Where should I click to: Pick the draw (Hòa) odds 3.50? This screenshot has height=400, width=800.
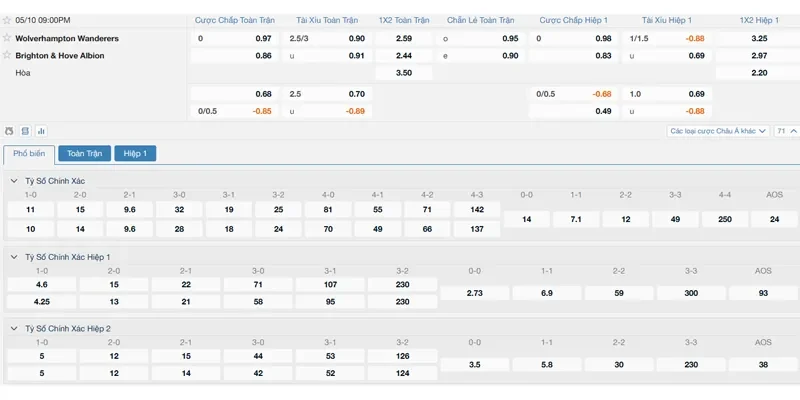coord(404,73)
